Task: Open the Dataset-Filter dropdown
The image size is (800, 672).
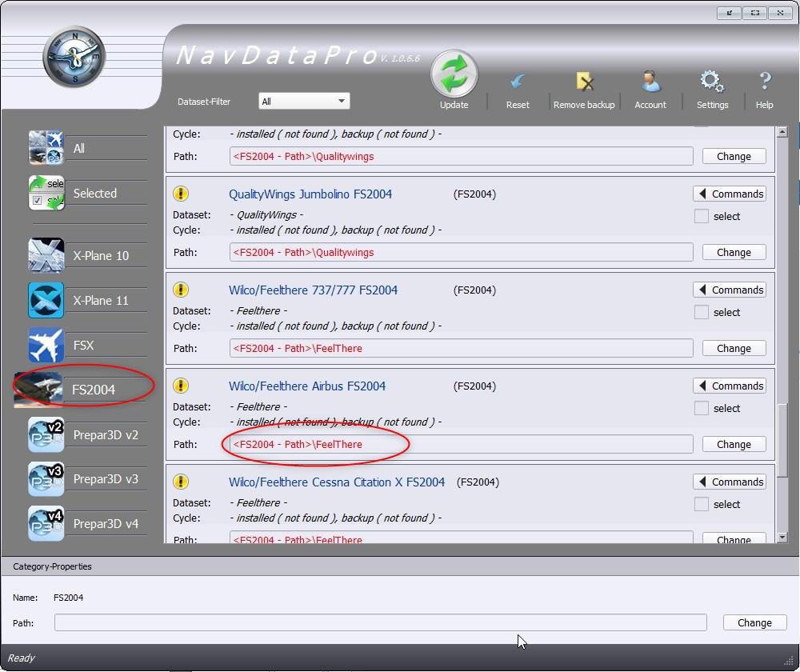Action: pos(303,101)
